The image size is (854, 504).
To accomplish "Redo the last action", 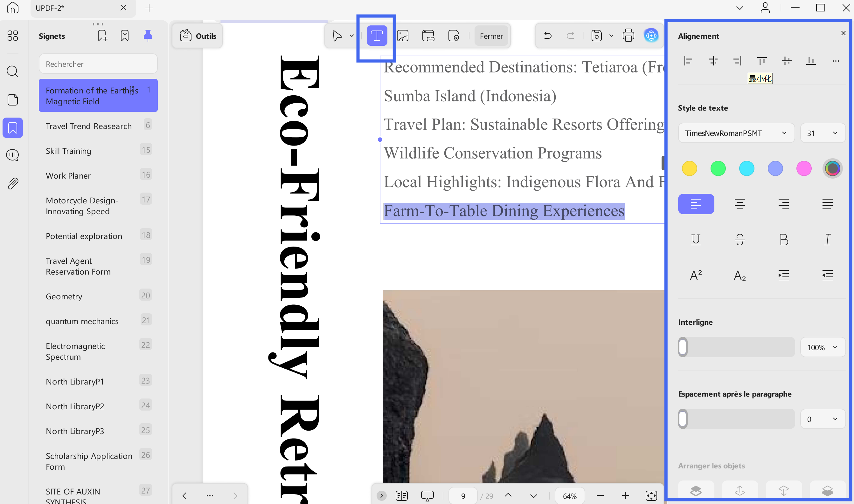I will (x=571, y=35).
